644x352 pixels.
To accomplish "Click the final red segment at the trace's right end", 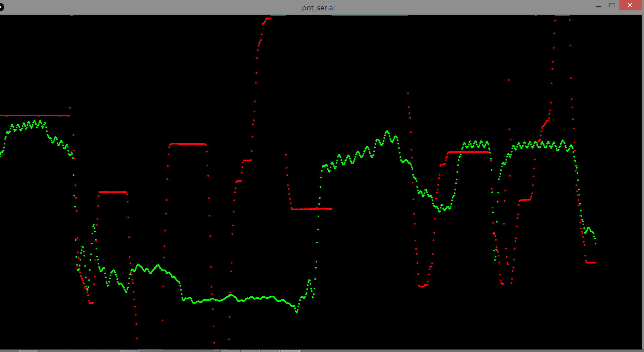I will coord(591,262).
